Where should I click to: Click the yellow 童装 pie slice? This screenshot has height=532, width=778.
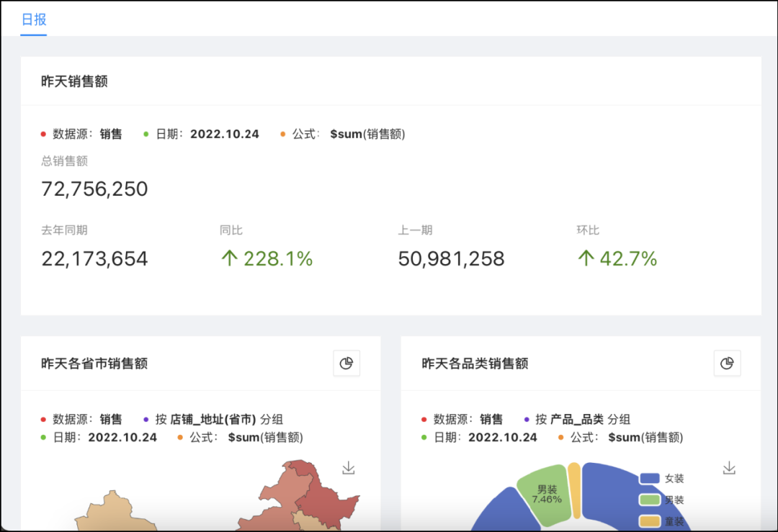pyautogui.click(x=574, y=491)
